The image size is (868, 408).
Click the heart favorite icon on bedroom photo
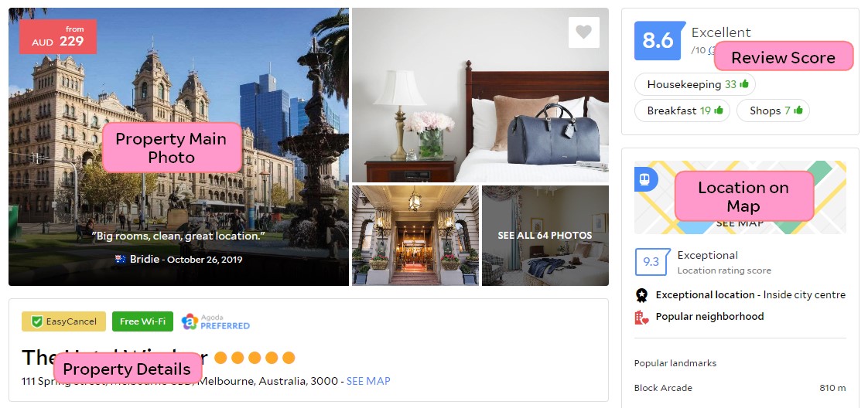pyautogui.click(x=583, y=32)
